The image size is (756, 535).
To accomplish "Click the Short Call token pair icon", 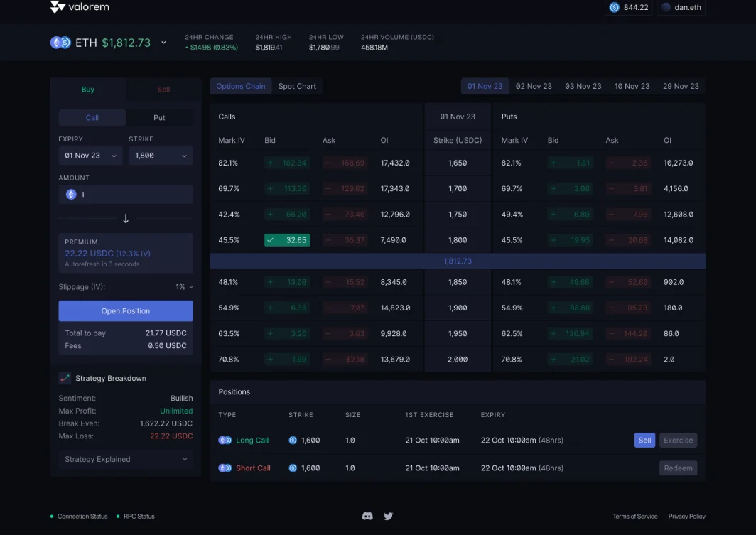I will [225, 468].
